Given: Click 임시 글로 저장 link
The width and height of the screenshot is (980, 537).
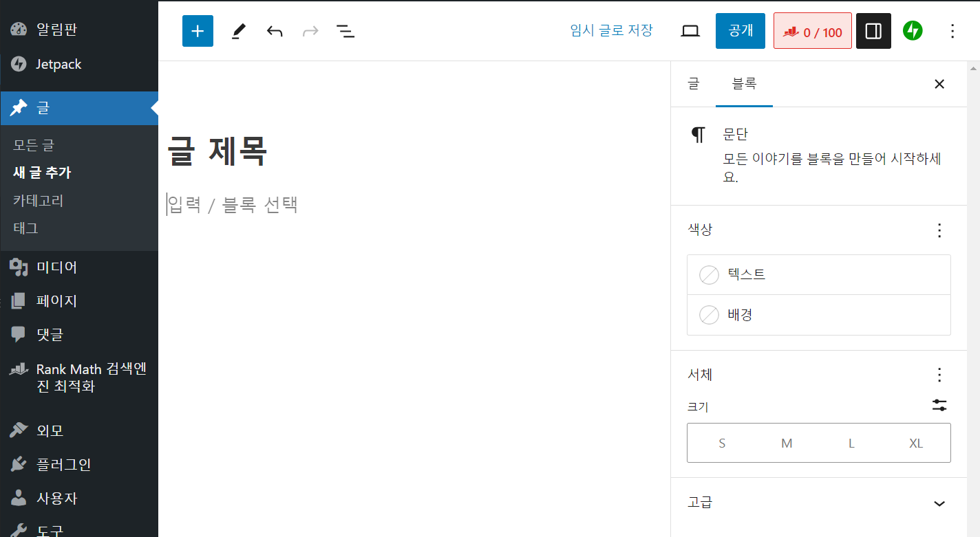Looking at the screenshot, I should click(611, 30).
